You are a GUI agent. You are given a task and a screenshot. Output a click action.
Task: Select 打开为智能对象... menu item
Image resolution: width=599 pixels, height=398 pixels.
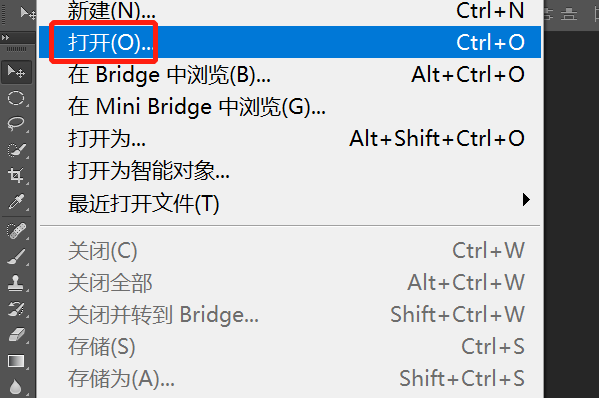tap(290, 170)
